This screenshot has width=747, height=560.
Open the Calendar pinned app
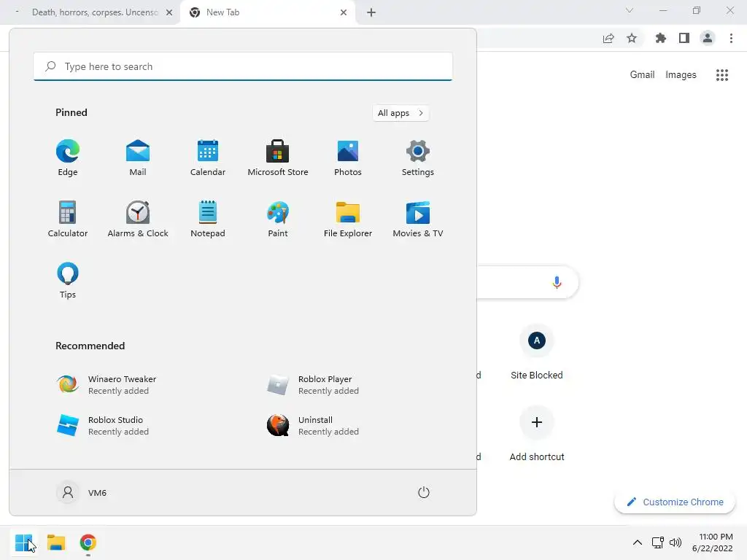click(208, 158)
